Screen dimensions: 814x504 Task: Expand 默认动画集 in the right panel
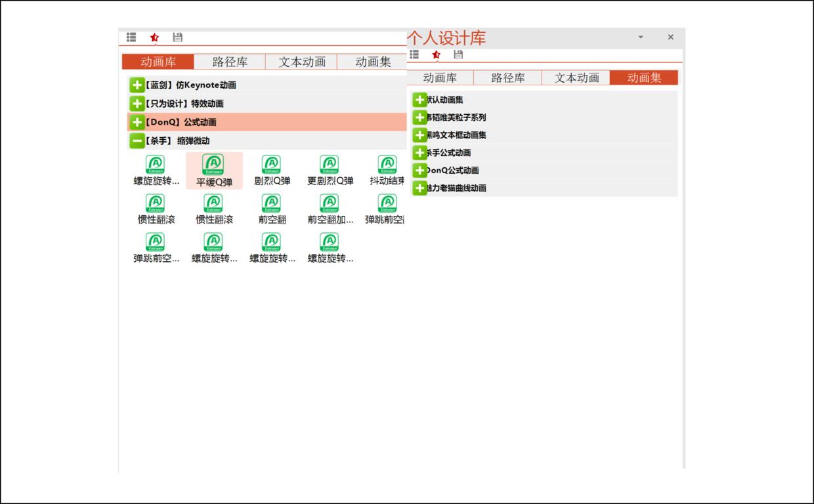[419, 100]
